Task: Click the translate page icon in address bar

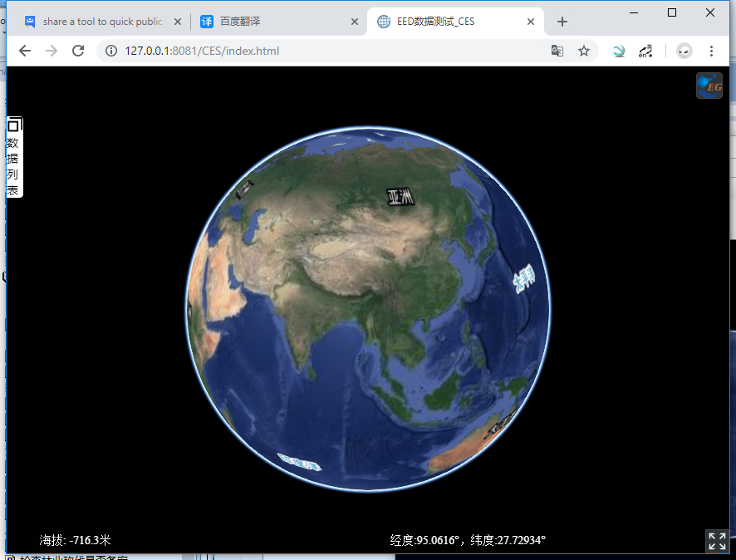Action: (x=557, y=52)
